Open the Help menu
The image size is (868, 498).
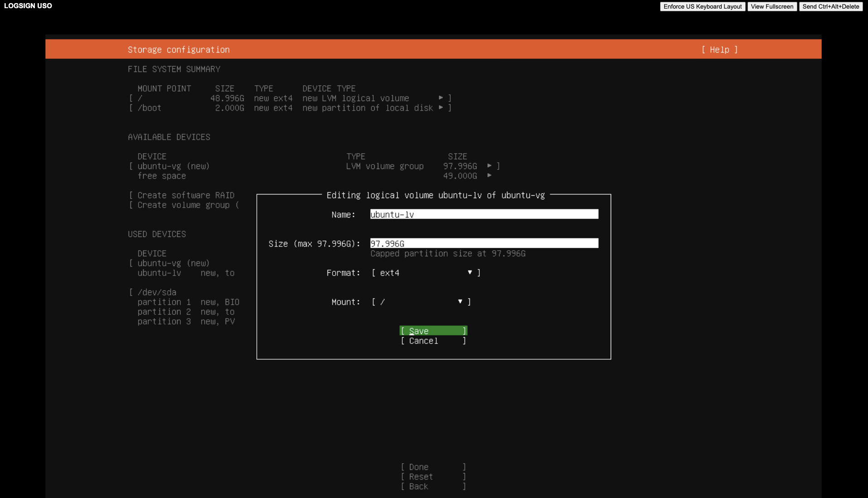pos(719,49)
